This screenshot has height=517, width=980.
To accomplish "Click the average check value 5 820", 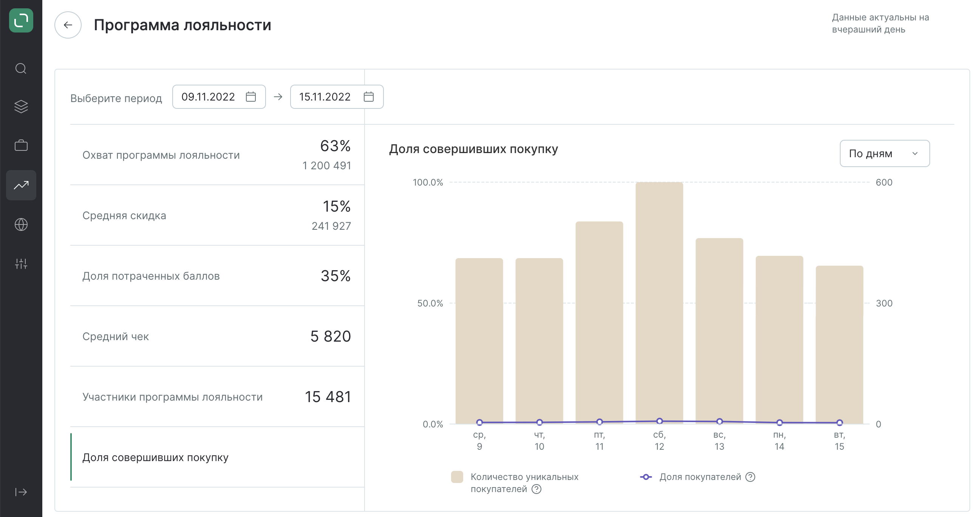I will [x=331, y=336].
